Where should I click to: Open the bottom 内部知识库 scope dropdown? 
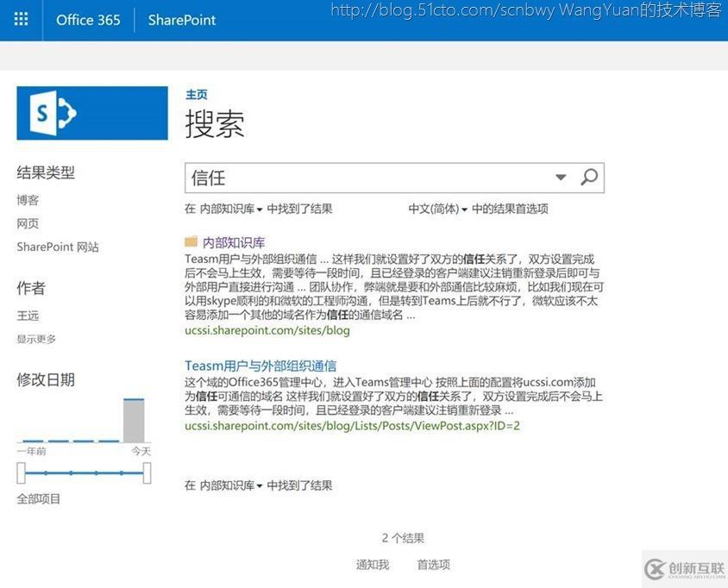(231, 485)
